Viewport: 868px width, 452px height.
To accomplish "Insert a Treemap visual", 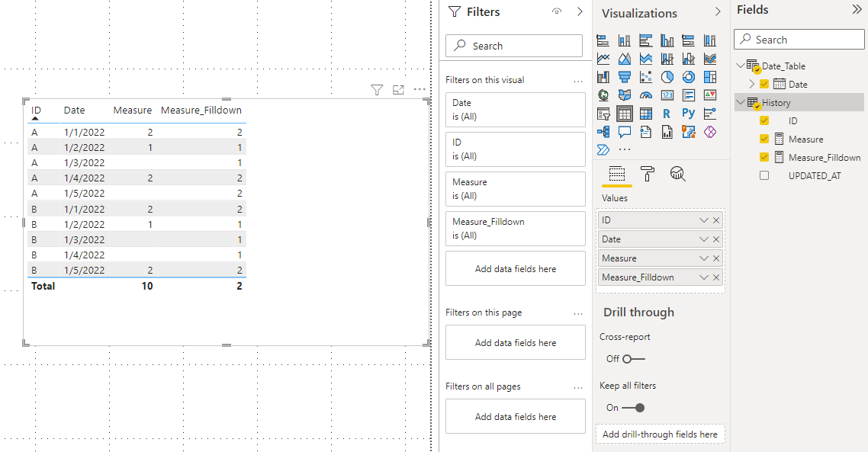I will point(709,77).
